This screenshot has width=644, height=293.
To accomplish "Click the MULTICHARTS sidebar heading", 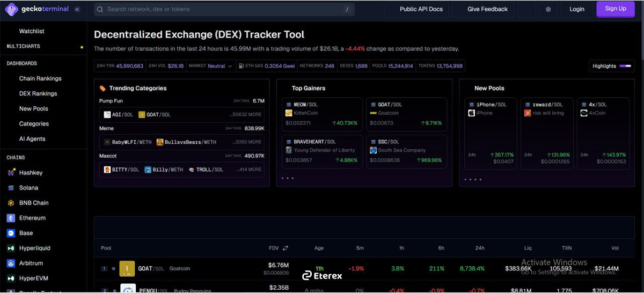I will (x=23, y=47).
